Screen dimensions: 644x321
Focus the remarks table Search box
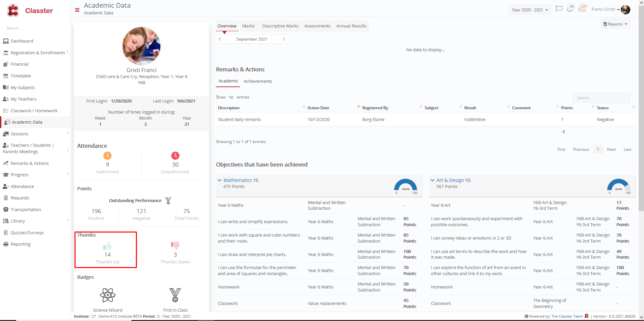point(601,98)
